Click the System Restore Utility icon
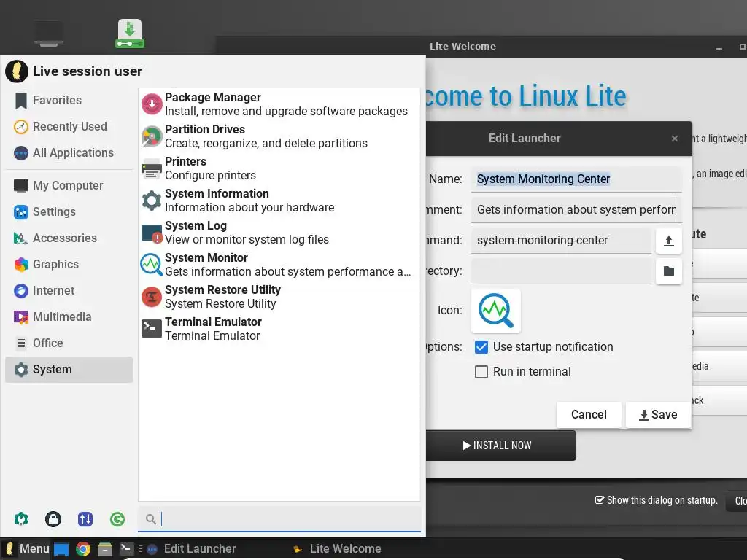Screen dimensions: 747x560 (152, 297)
